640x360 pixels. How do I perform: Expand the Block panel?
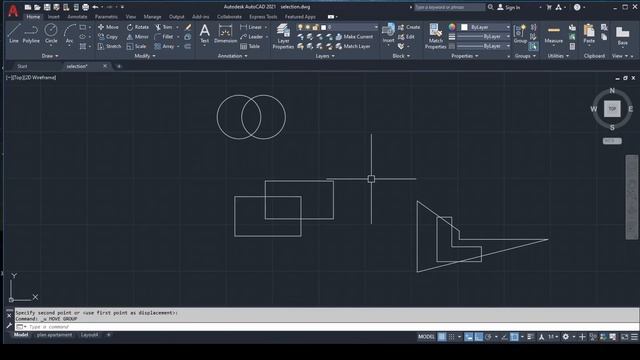click(401, 56)
